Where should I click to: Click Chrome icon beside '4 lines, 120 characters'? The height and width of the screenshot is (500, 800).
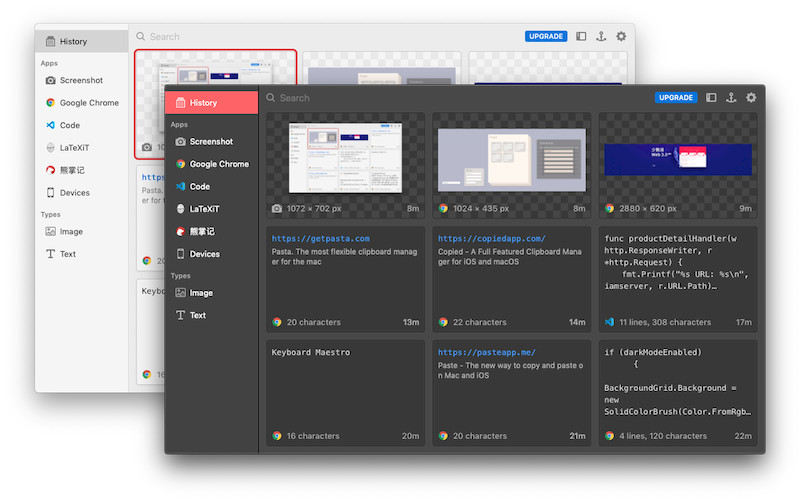(x=609, y=436)
